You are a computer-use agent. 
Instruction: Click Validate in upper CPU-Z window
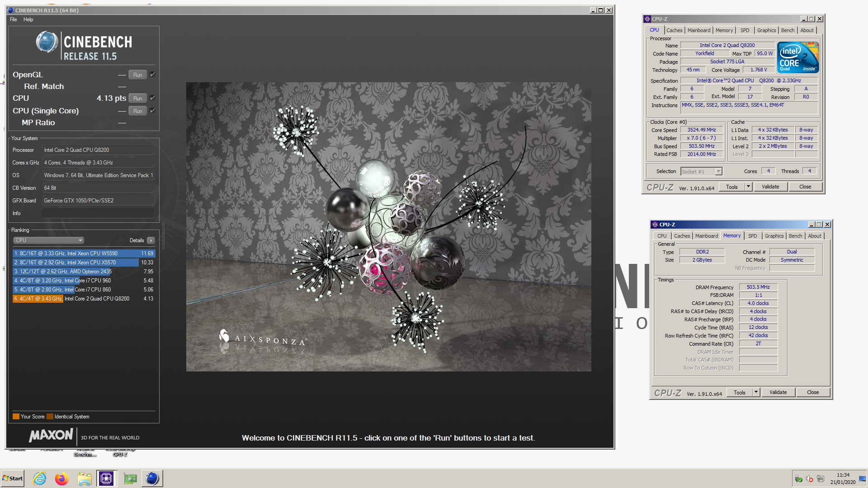click(770, 187)
